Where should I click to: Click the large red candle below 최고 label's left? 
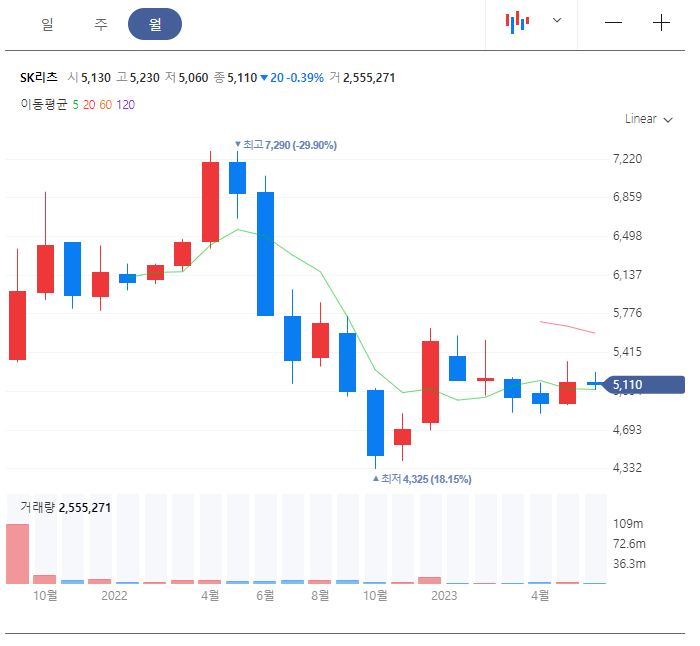click(x=210, y=202)
